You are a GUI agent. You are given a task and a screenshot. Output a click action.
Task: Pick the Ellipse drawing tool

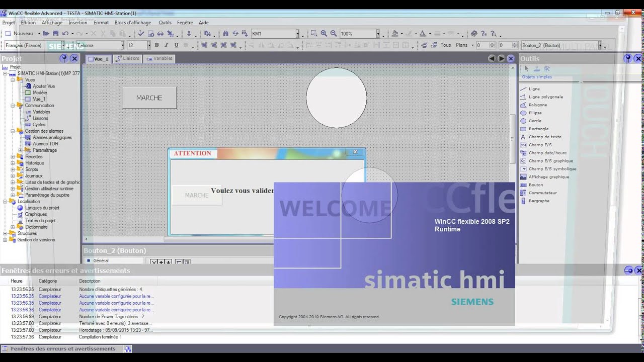pos(535,113)
